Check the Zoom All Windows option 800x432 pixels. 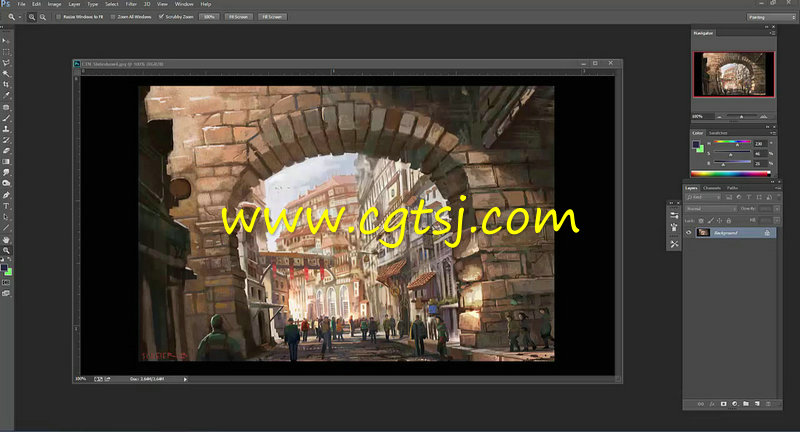pos(112,17)
